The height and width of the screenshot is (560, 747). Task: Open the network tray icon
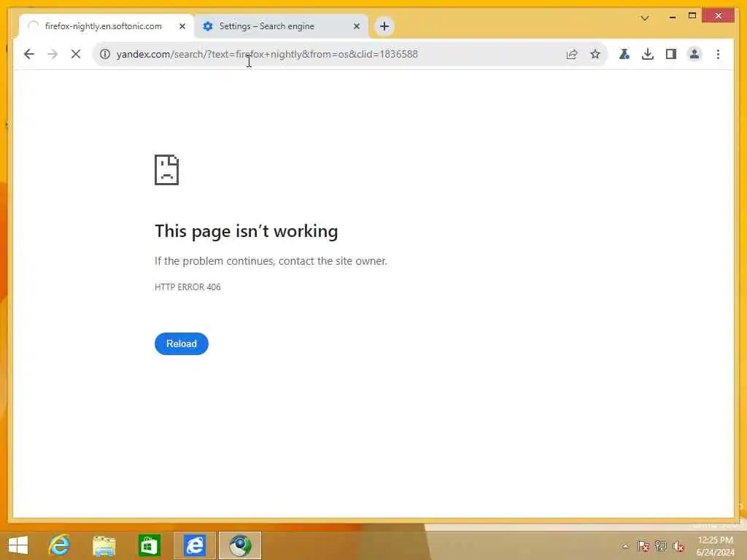click(660, 546)
